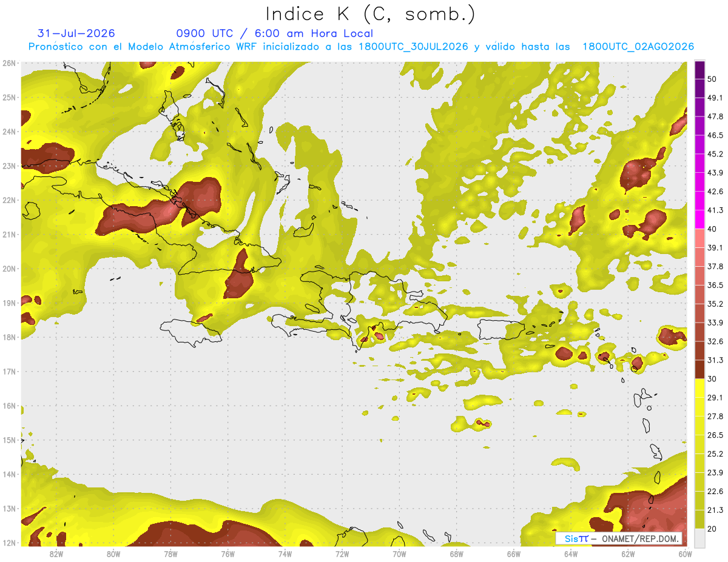Image resolution: width=728 pixels, height=562 pixels.
Task: Click the 76W longitude axis label
Action: [x=227, y=554]
